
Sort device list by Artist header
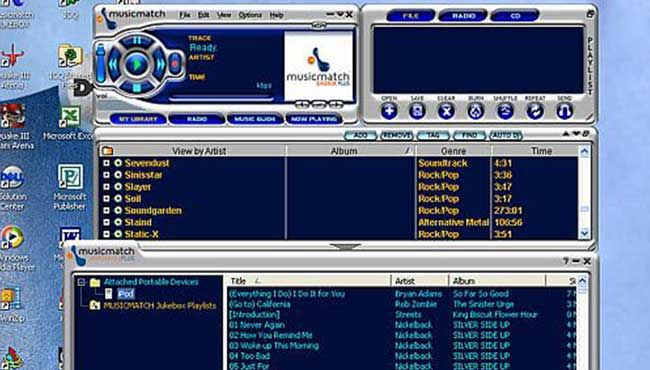pos(420,281)
